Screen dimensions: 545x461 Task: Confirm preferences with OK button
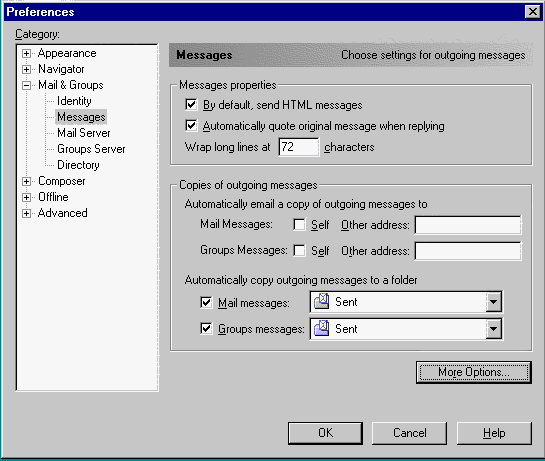coord(325,433)
